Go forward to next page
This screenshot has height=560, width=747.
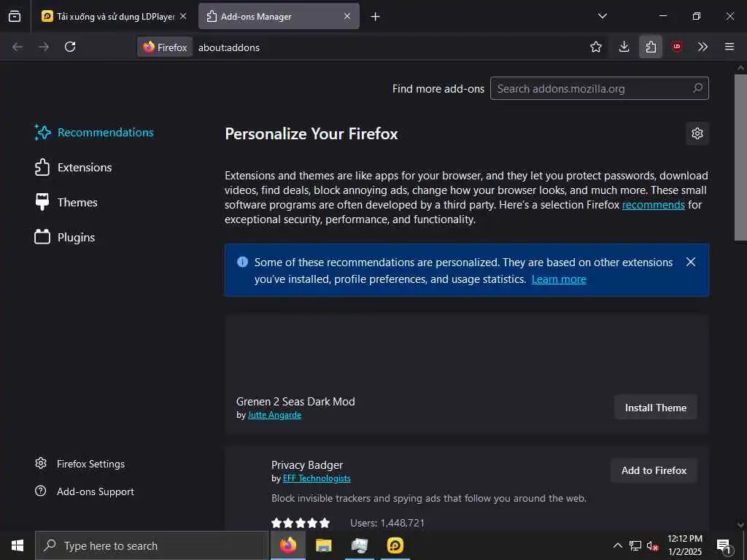click(x=44, y=47)
